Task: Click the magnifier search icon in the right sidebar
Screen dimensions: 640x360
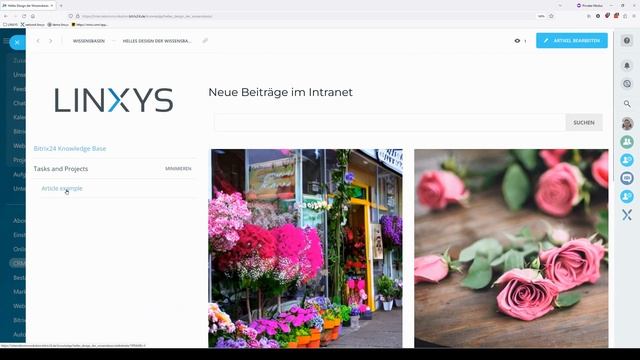Action: [627, 104]
